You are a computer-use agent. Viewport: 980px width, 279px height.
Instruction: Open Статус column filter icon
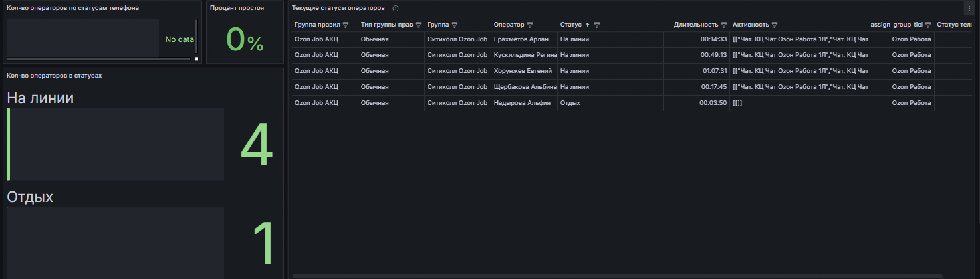tap(597, 25)
